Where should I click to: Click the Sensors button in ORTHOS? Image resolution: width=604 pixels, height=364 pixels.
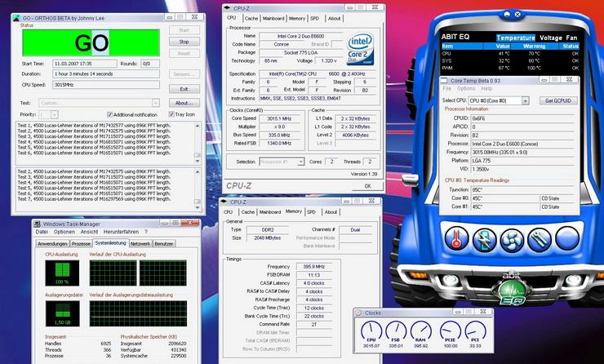click(184, 74)
